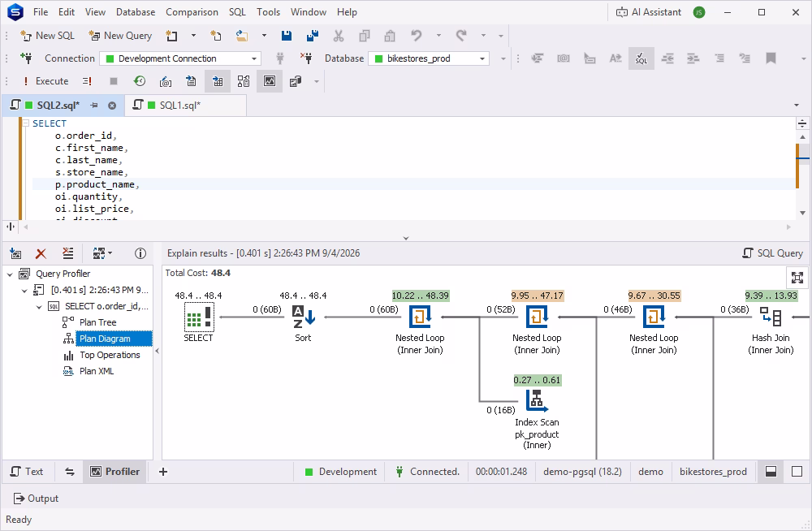
Task: Click the red X delete profiling result icon
Action: click(41, 253)
